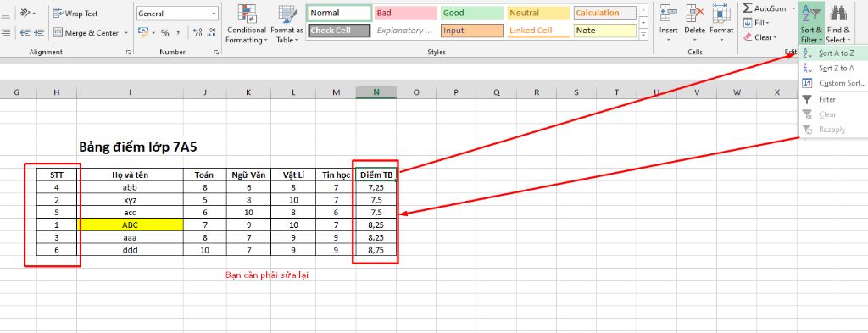Image resolution: width=868 pixels, height=333 pixels.
Task: Click the Tin học header cell
Action: pyautogui.click(x=336, y=175)
